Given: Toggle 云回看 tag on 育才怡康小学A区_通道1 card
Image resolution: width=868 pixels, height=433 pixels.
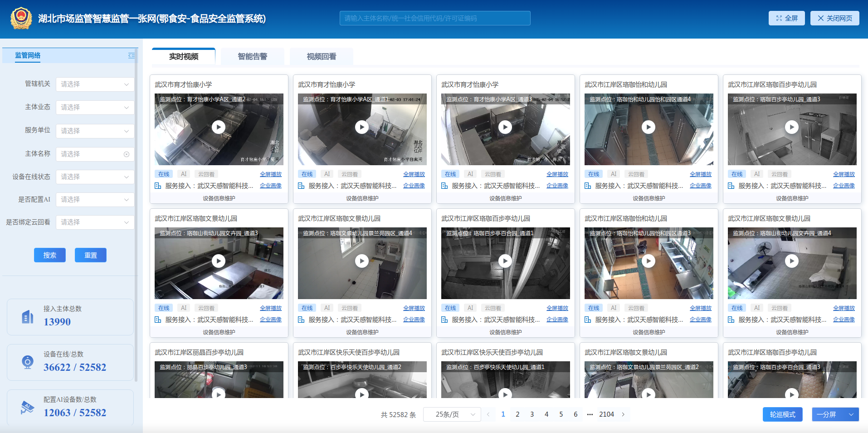Looking at the screenshot, I should (x=350, y=174).
